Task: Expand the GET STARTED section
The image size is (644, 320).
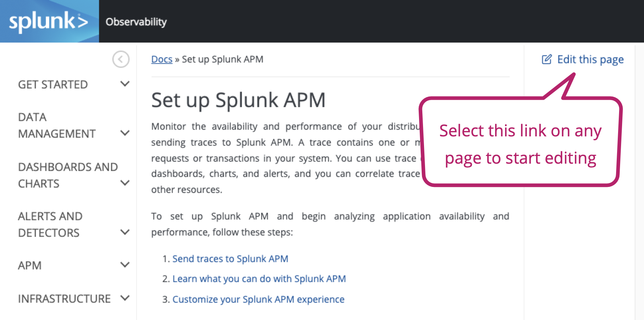Action: pos(125,84)
